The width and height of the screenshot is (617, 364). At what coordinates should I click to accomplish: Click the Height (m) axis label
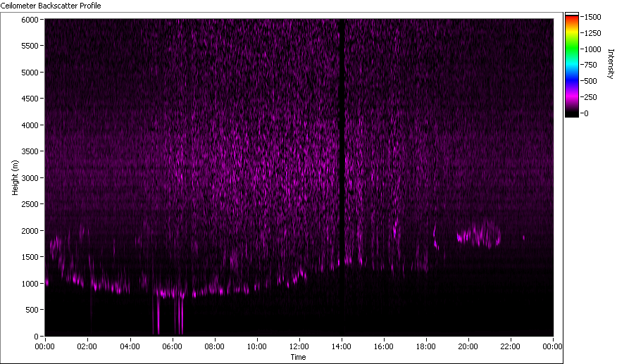pyautogui.click(x=15, y=177)
